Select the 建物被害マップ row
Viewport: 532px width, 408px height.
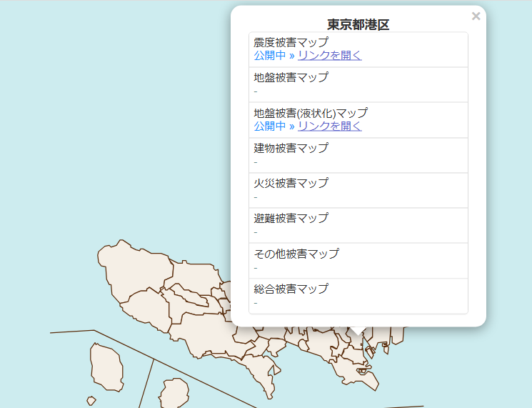358,155
